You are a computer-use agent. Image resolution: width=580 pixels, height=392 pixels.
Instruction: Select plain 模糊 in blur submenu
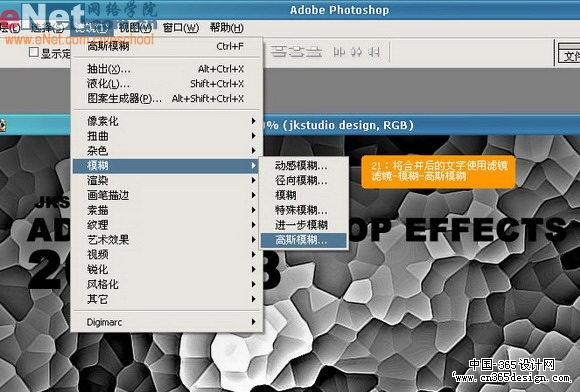pos(304,195)
